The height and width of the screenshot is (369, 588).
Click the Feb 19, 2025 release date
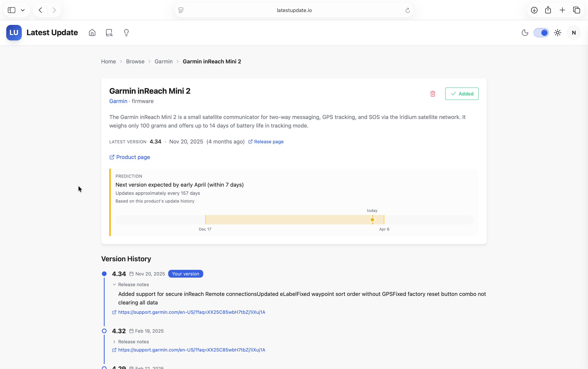click(149, 331)
